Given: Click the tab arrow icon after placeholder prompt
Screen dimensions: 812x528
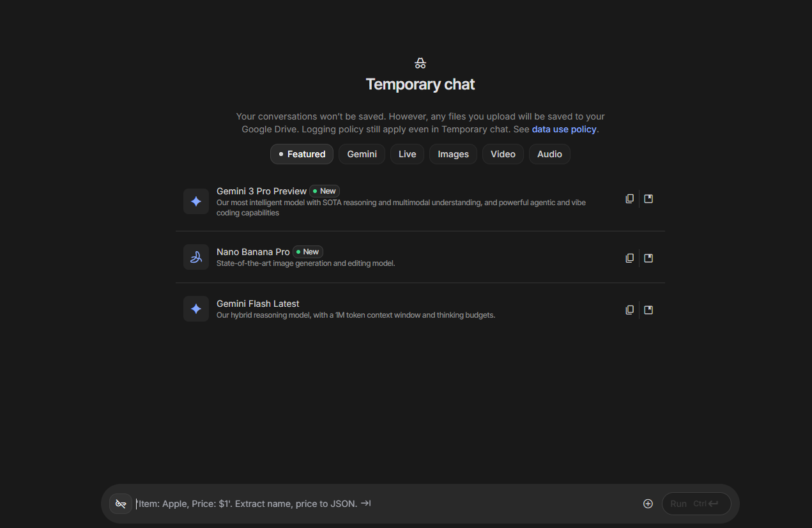Looking at the screenshot, I should click(x=365, y=503).
